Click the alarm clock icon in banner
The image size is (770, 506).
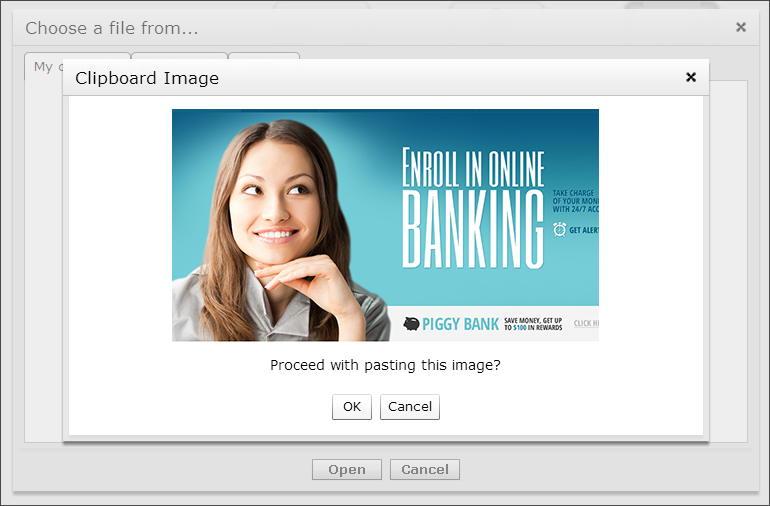tap(559, 229)
